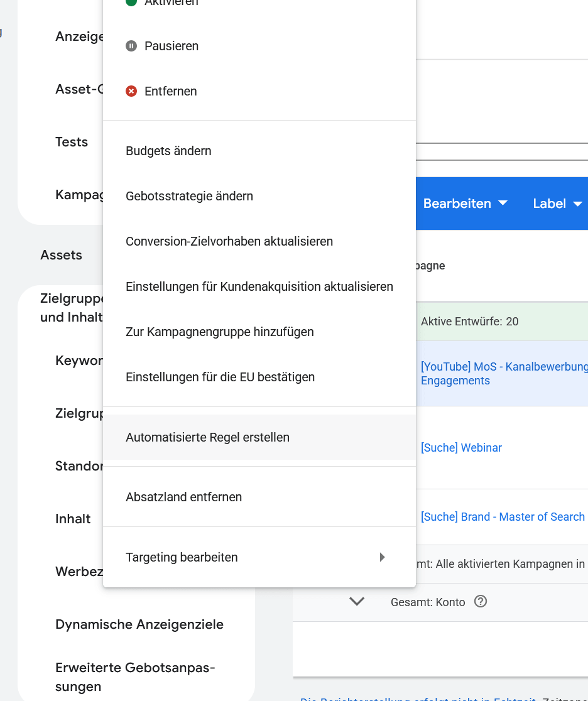Click the red Entfernen icon
The width and height of the screenshot is (588, 701).
(131, 91)
